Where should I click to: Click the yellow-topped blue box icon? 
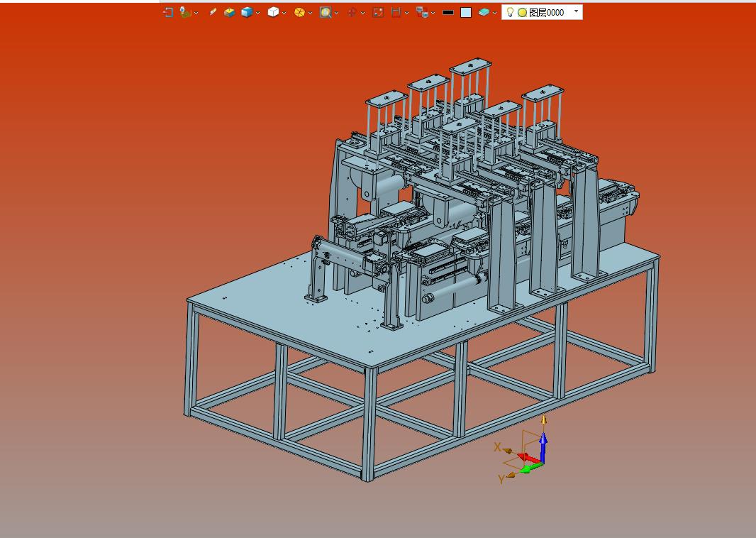(x=230, y=13)
